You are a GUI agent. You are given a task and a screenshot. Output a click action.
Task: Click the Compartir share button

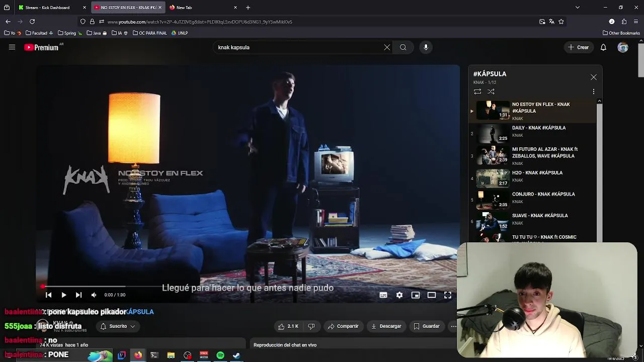point(343,326)
